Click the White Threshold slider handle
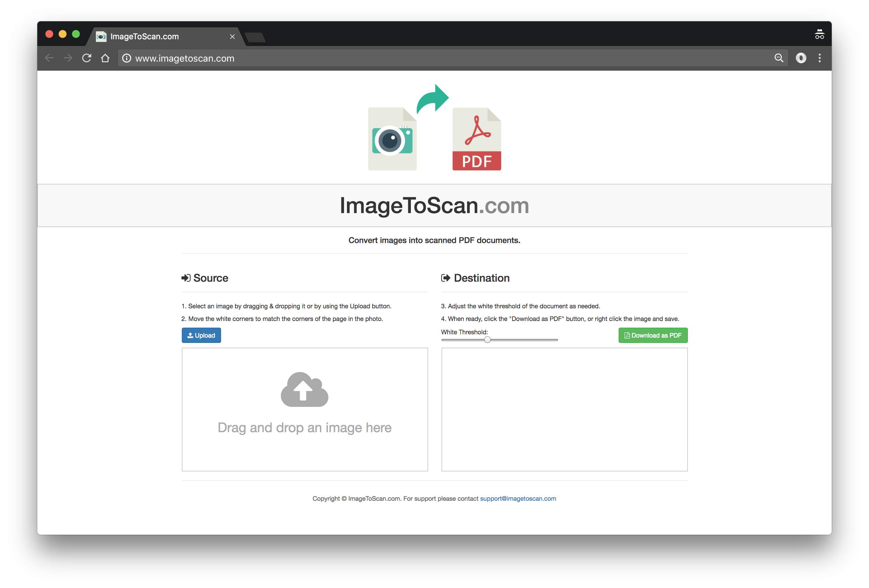The image size is (869, 588). click(x=487, y=340)
